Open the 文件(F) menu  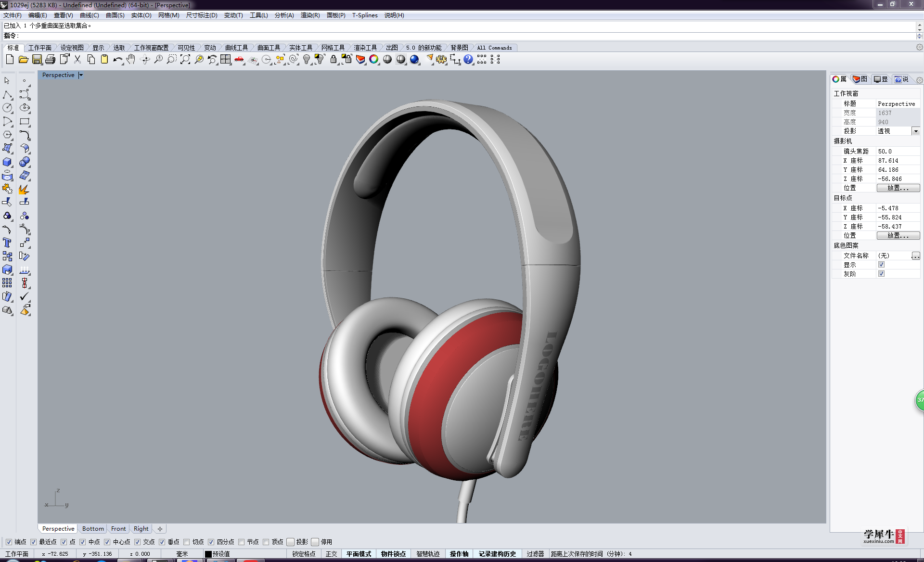(13, 15)
